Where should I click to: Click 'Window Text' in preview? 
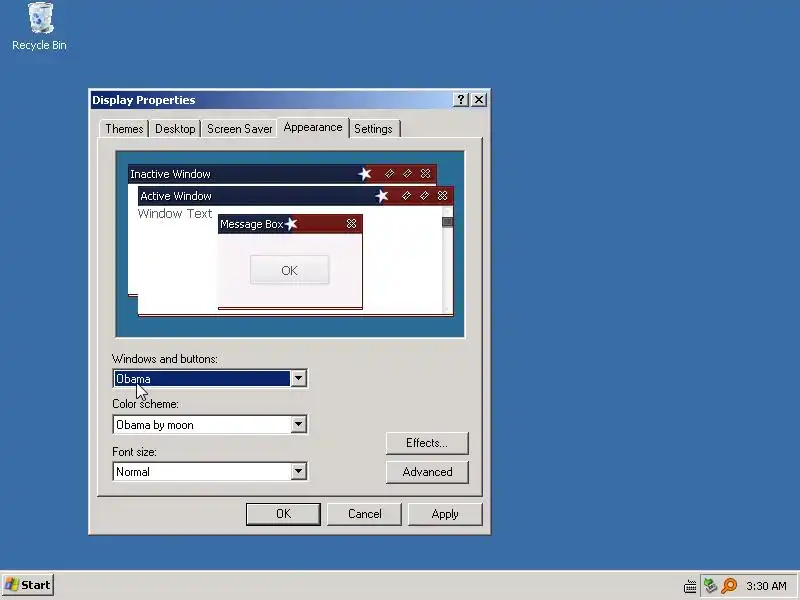174,214
